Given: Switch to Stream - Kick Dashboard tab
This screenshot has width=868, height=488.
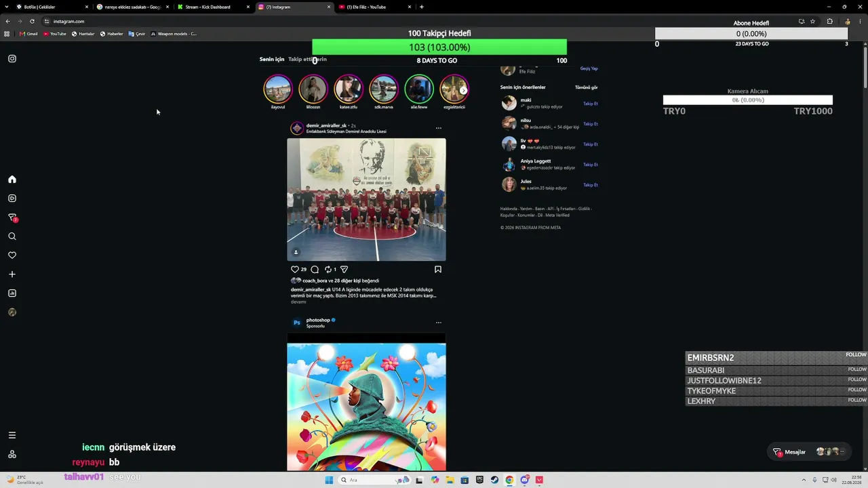Looking at the screenshot, I should (213, 7).
